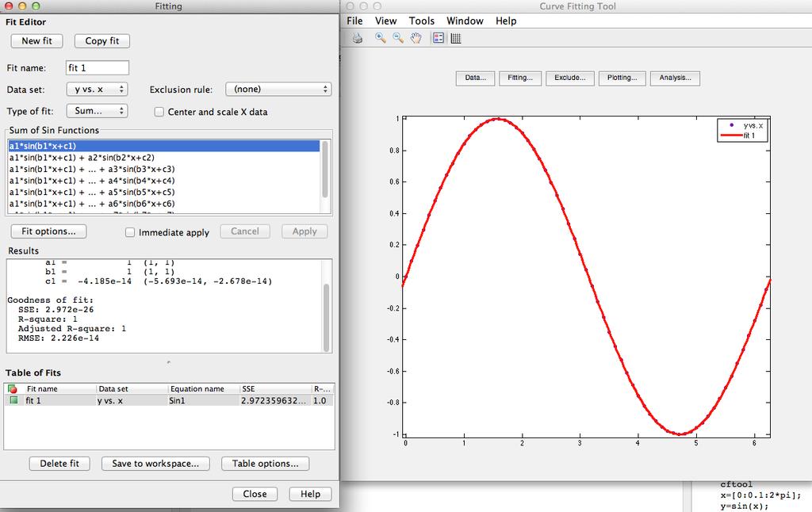Click the Plotting... button
Viewport: 812px width, 512px height.
pos(622,78)
